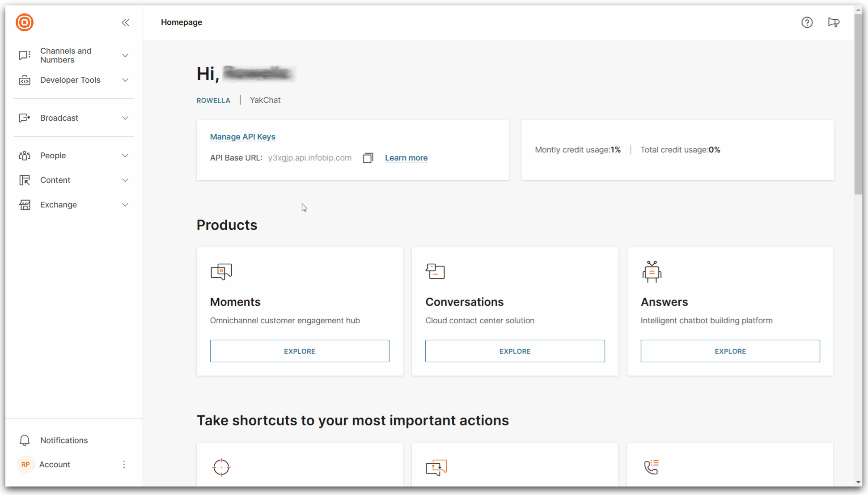Click the Moments product icon

pyautogui.click(x=221, y=271)
